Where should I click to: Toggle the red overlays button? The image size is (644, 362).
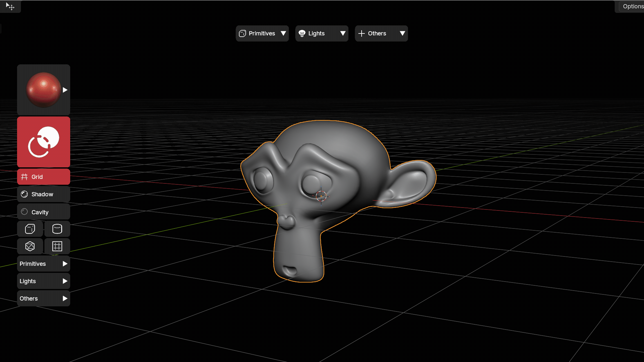click(x=43, y=142)
